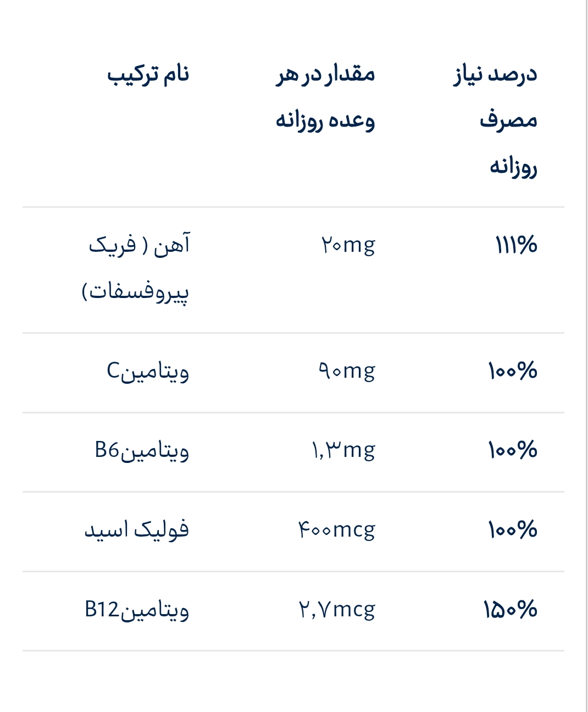Select the 100% value in folic acid row
The height and width of the screenshot is (712, 588).
[512, 530]
